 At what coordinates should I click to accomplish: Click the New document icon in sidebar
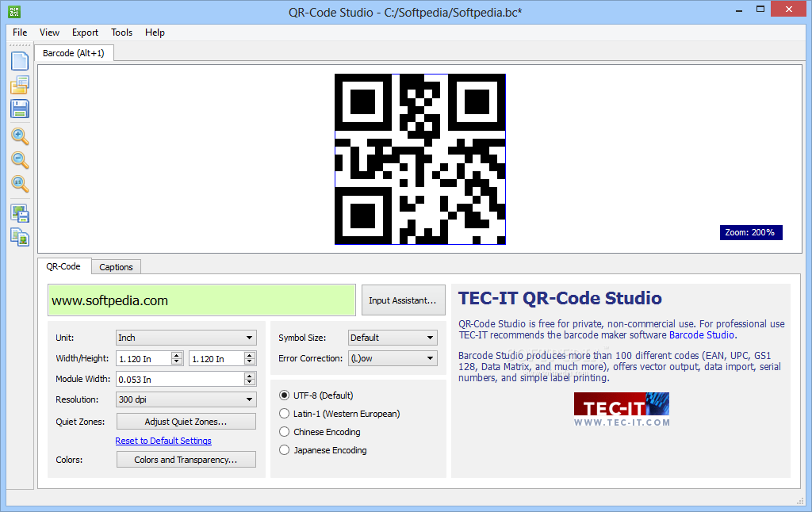click(x=20, y=61)
